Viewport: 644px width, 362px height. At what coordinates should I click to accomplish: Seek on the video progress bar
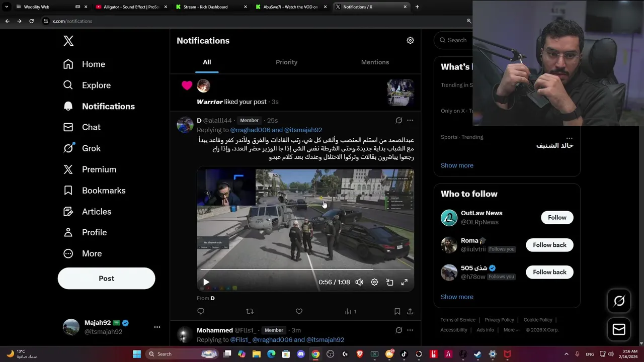coord(305,269)
